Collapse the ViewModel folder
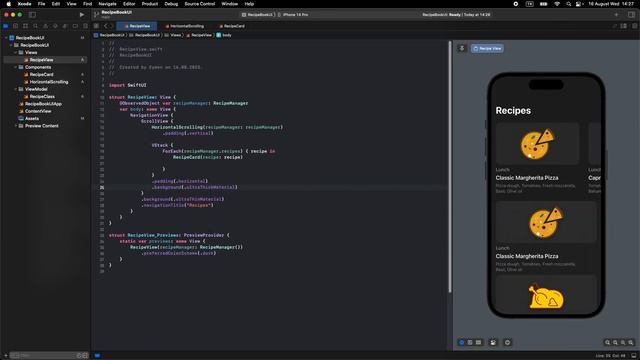Viewport: 640px width, 360px height. pyautogui.click(x=16, y=89)
